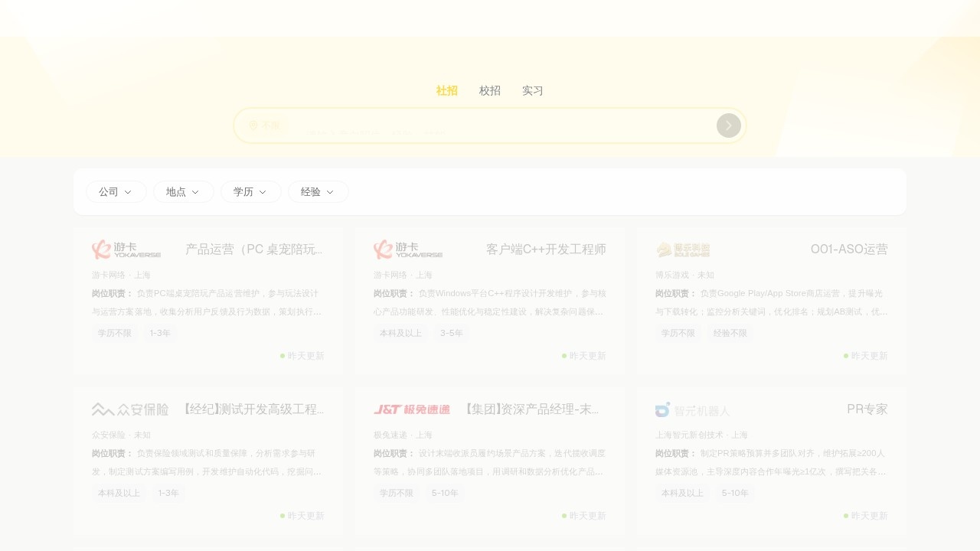980x551 pixels.
Task: Switch to the 校招 tab
Action: pos(490,90)
